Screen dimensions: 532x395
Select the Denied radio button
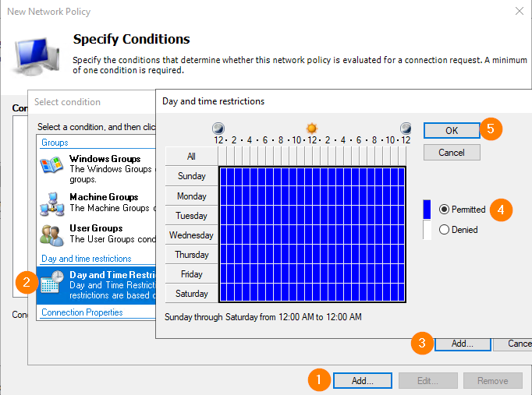tap(445, 230)
